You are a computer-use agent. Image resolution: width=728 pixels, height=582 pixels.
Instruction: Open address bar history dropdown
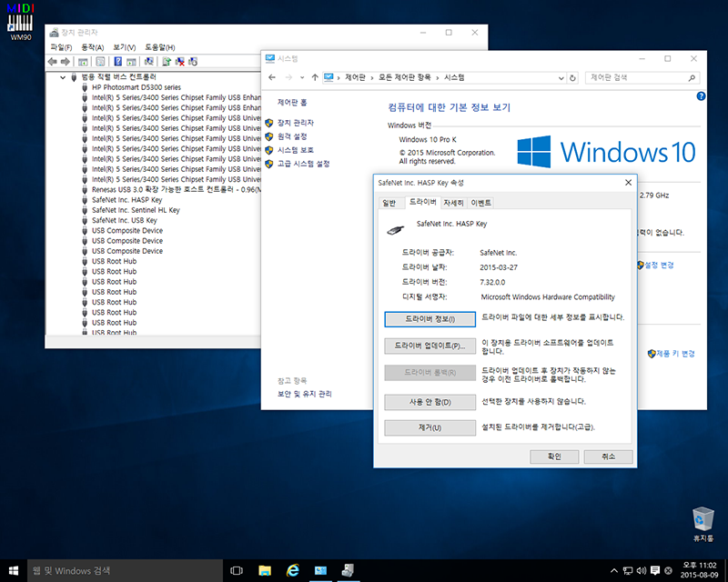(x=561, y=78)
